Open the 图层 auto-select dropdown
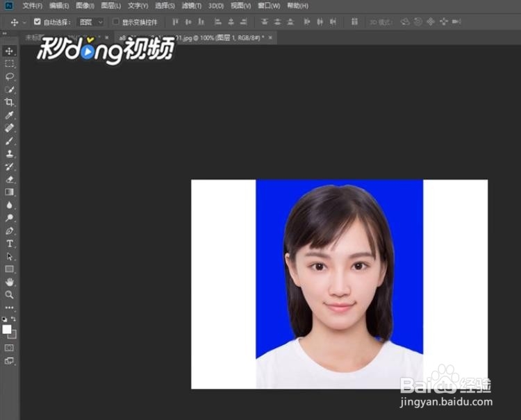 (x=90, y=22)
